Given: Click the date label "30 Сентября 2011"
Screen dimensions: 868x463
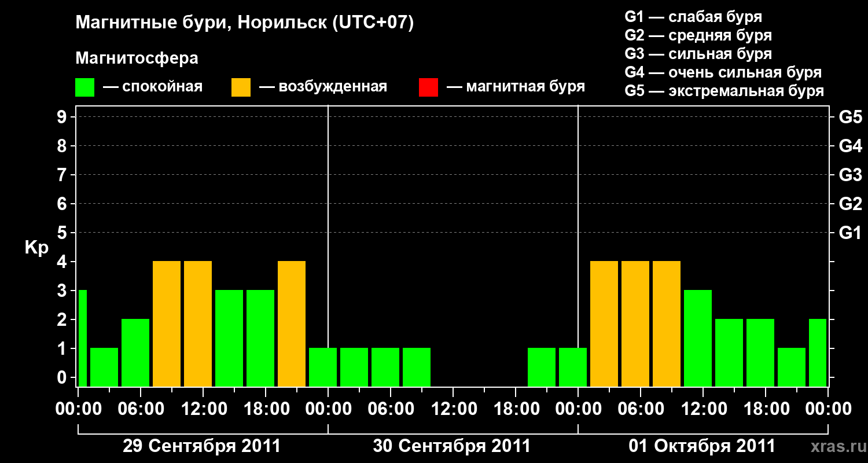Looking at the screenshot, I should click(x=451, y=446).
